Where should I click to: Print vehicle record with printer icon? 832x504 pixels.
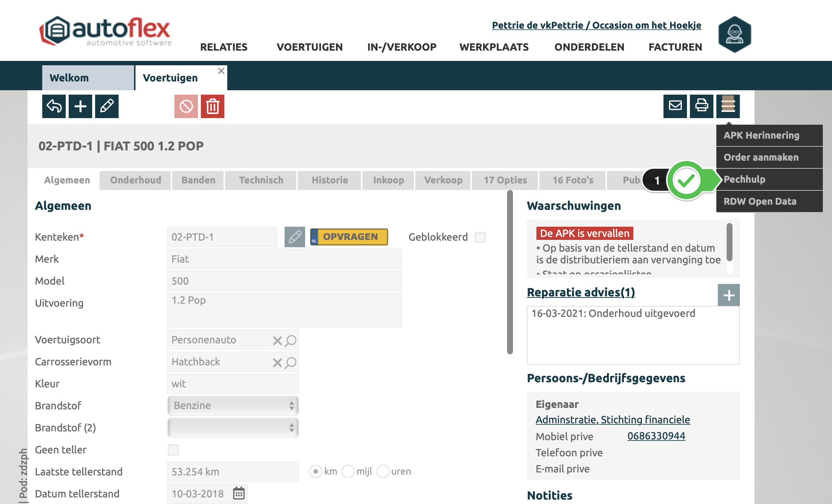(701, 106)
